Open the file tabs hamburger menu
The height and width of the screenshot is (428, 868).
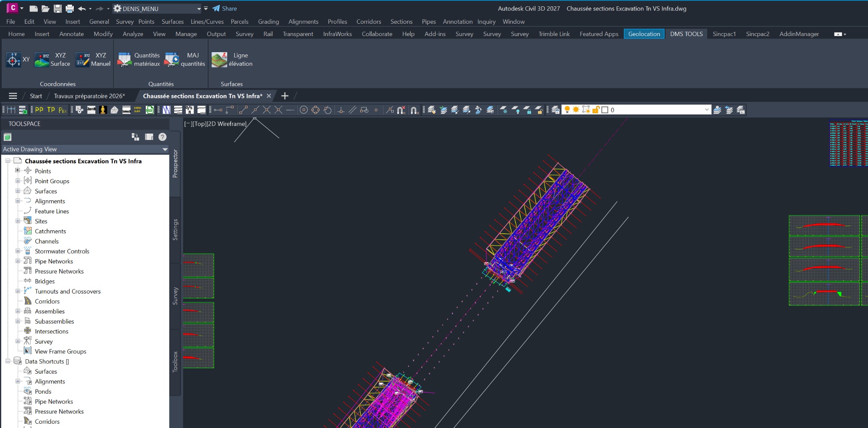13,96
